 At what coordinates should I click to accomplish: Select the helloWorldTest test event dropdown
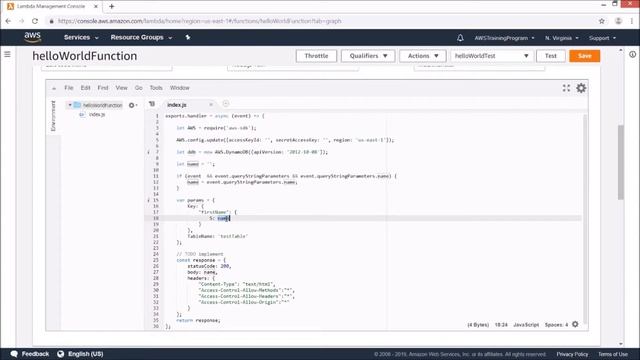pyautogui.click(x=491, y=56)
